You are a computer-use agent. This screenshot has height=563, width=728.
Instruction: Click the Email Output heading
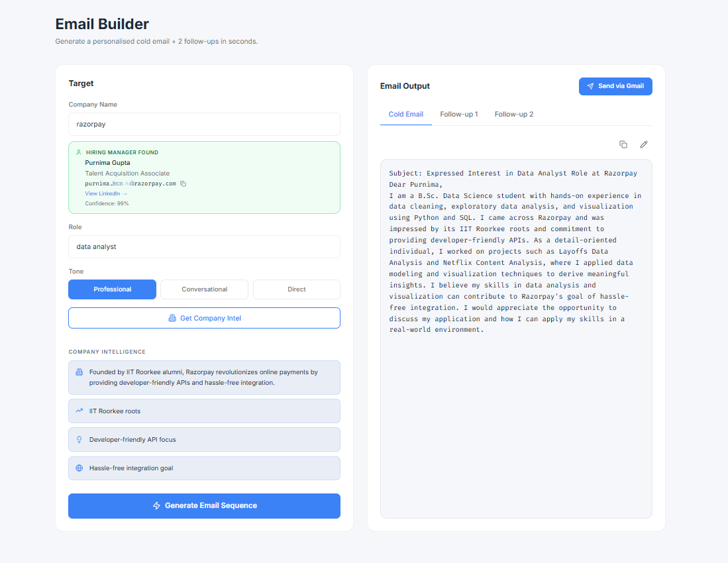tap(405, 86)
